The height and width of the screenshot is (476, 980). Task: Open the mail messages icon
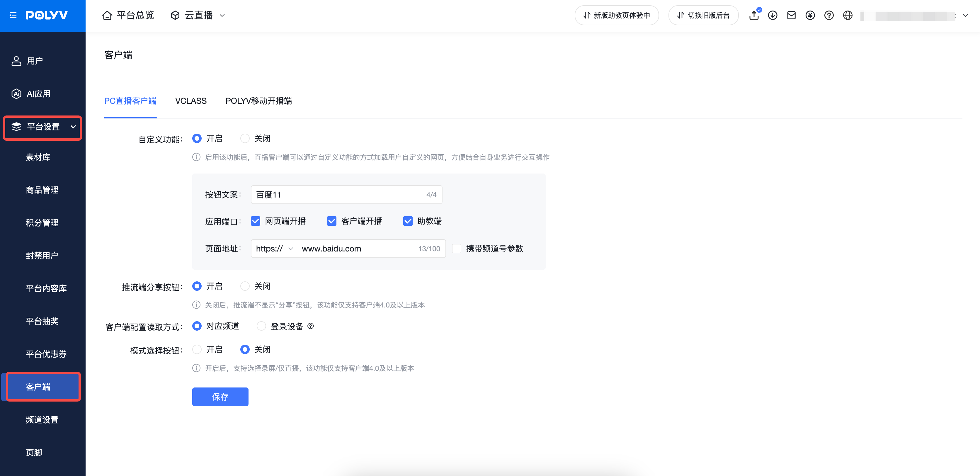tap(791, 15)
